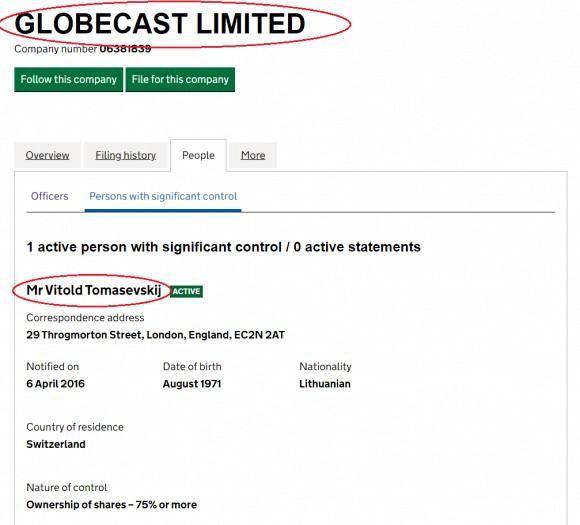This screenshot has height=525, width=580.
Task: Click Ownership of shares – 75% or more
Action: tap(112, 505)
